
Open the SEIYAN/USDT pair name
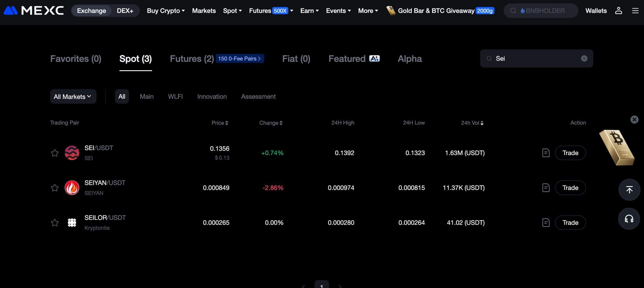pos(105,183)
